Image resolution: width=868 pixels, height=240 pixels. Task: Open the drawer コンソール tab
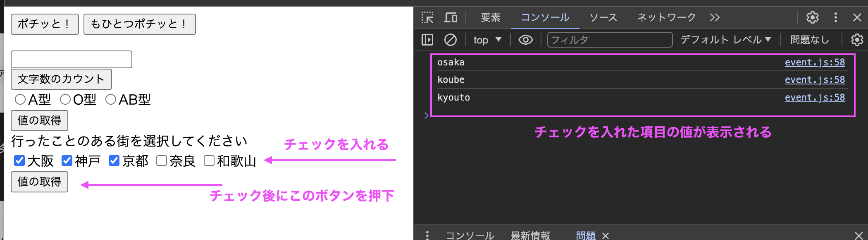470,235
